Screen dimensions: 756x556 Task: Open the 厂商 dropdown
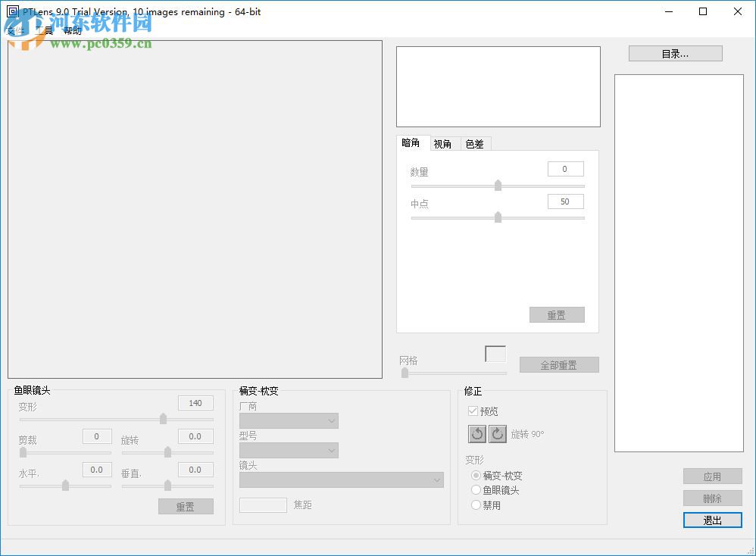pos(288,420)
